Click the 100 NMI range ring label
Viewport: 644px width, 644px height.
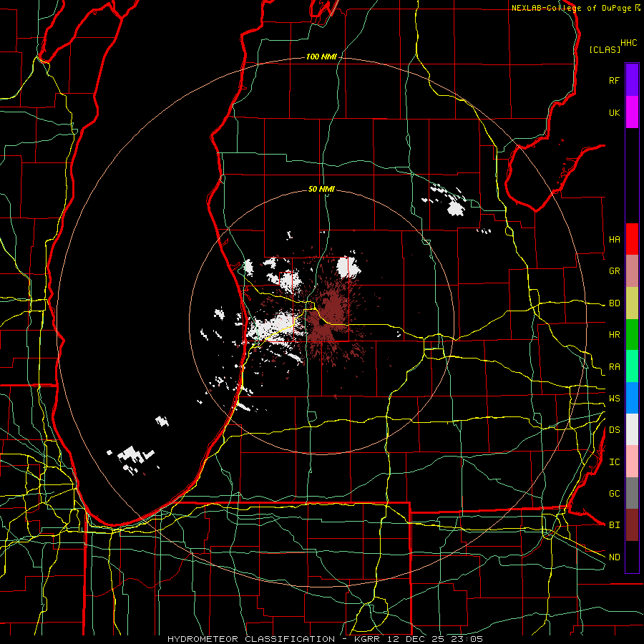coord(321,57)
